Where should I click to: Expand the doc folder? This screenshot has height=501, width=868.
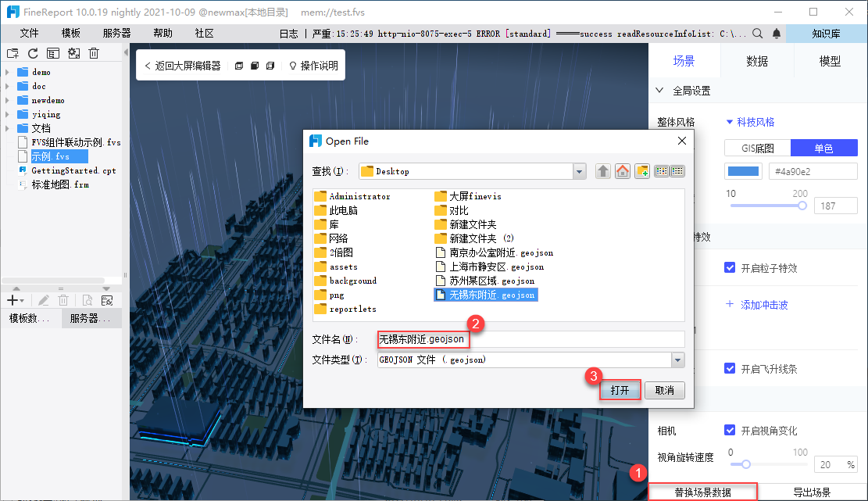pos(7,86)
